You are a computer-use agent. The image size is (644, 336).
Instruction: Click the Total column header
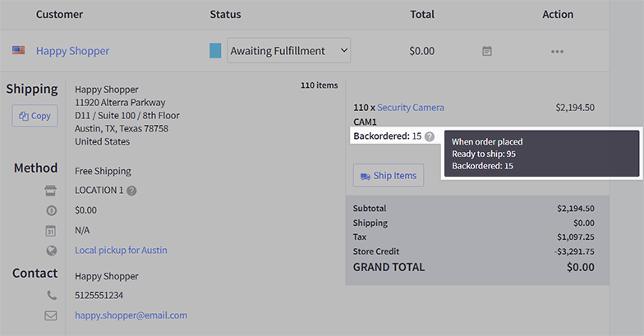pyautogui.click(x=422, y=15)
